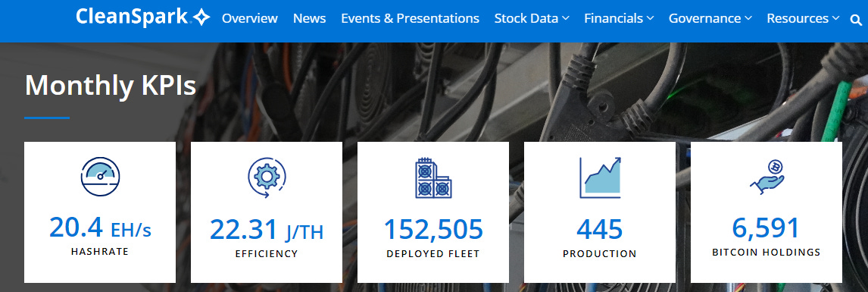This screenshot has width=868, height=292.
Task: Expand the Governance dropdown menu
Action: (710, 18)
